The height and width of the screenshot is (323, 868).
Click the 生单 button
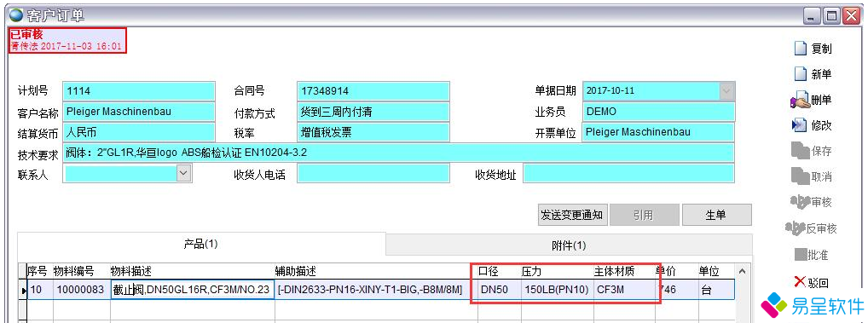click(716, 215)
